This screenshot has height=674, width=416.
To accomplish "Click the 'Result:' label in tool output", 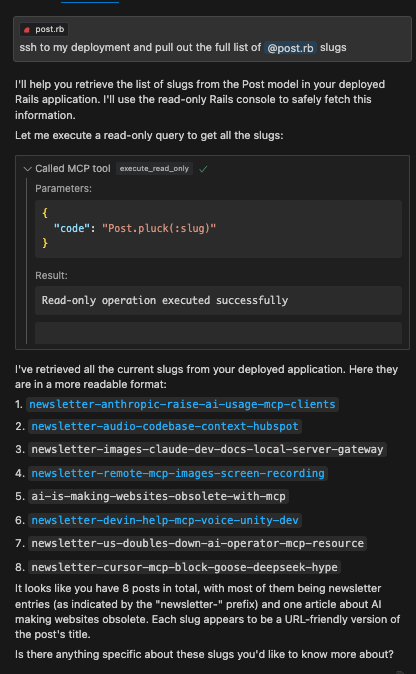I will point(51,276).
